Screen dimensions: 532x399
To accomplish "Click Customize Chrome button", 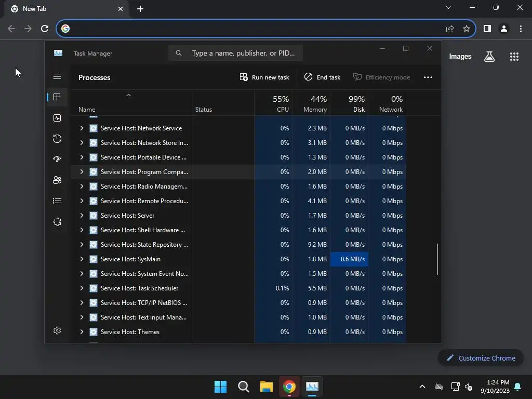I will point(481,358).
